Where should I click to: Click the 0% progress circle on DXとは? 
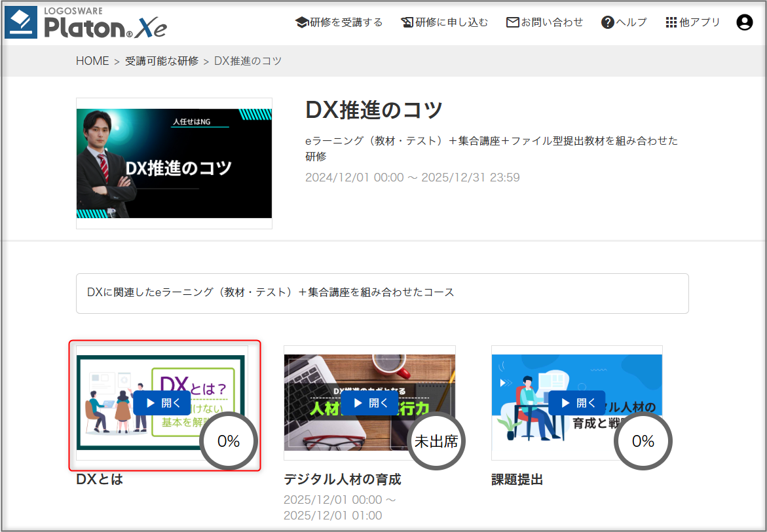coord(229,441)
